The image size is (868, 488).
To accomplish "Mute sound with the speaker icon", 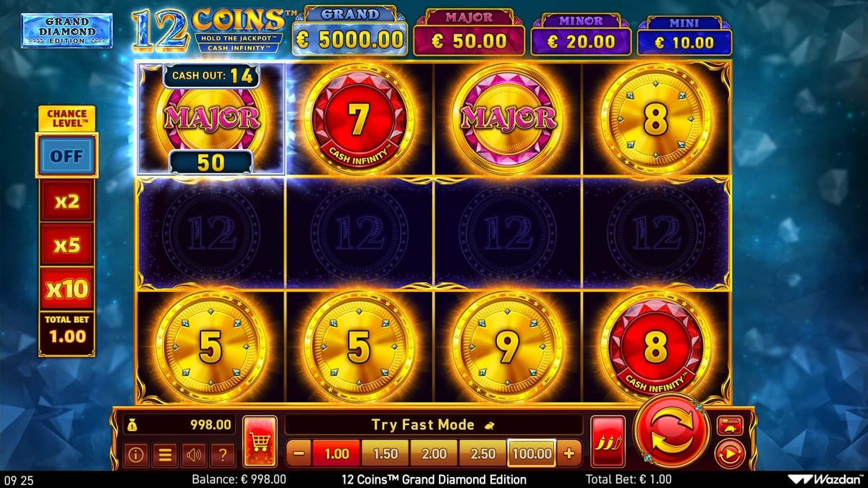I will [194, 455].
